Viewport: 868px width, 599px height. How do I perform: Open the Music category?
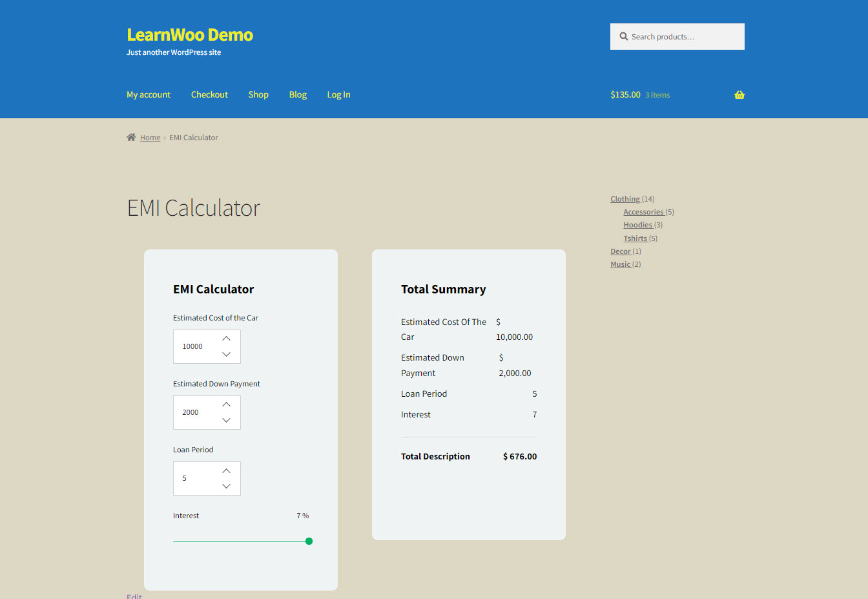coord(621,264)
